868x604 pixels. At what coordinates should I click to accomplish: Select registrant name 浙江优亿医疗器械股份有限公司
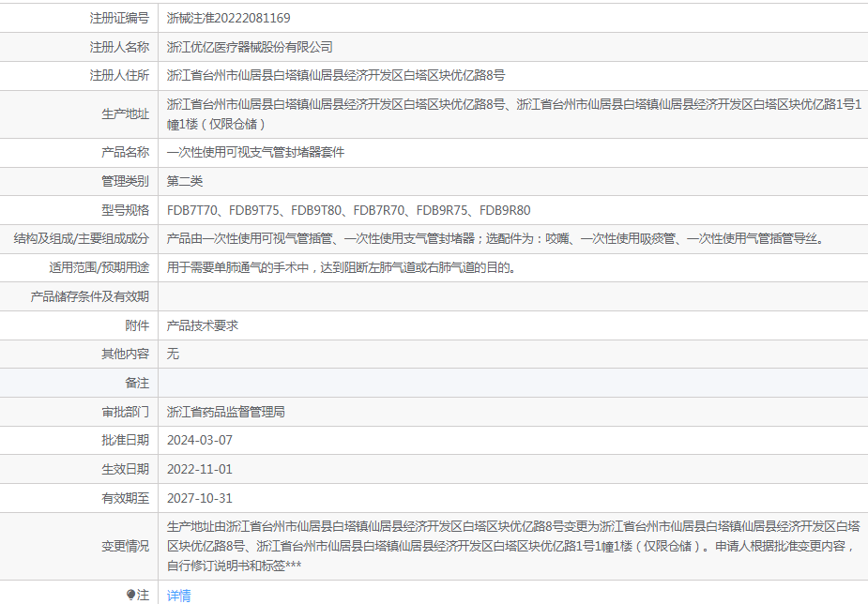pos(250,47)
